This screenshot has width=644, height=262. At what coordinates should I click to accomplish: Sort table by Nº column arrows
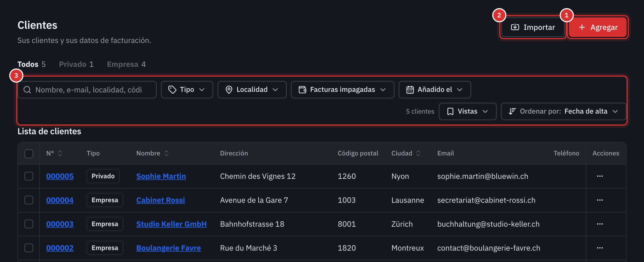[60, 153]
